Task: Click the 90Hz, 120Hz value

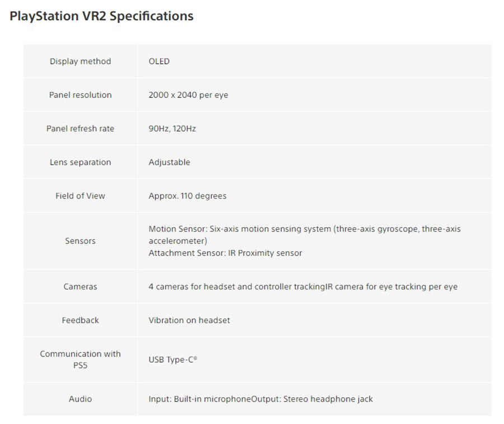Action: tap(172, 129)
